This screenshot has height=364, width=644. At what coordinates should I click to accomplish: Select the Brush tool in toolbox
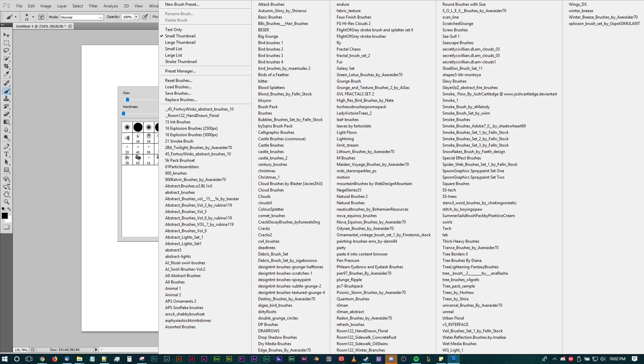point(6,91)
